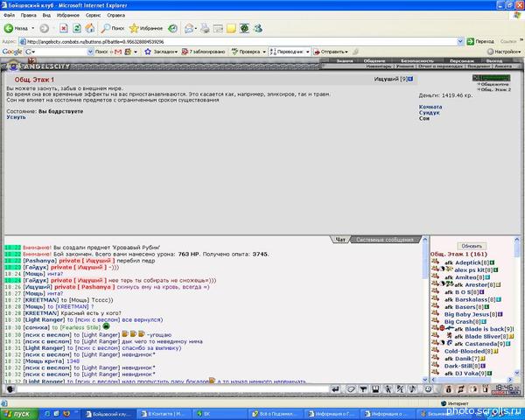Click the chat eraser clear icon
Image resolution: width=525 pixels, height=420 pixels.
351,388
